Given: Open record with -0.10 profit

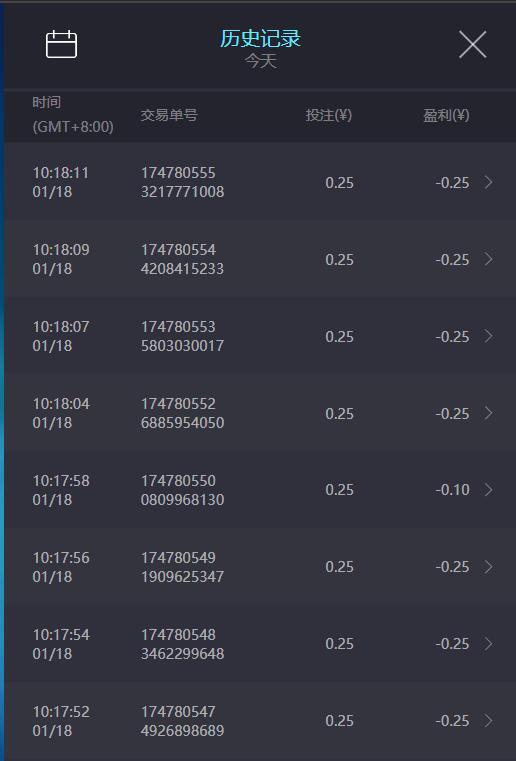Looking at the screenshot, I should pos(452,490).
